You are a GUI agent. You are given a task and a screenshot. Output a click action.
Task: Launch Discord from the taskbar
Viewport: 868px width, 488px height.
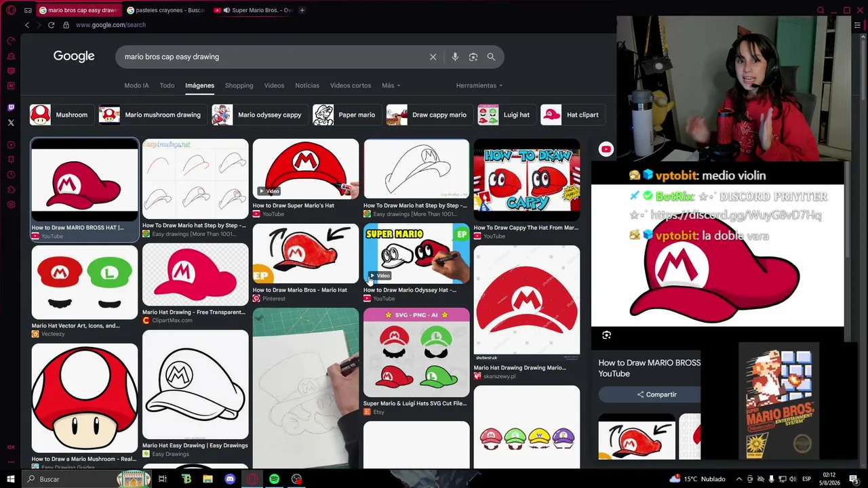pyautogui.click(x=230, y=479)
